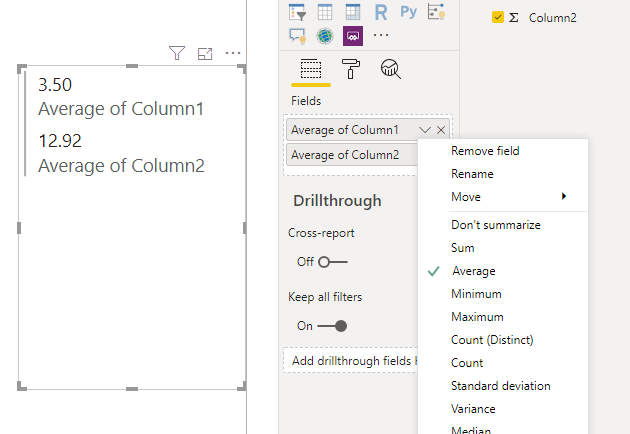Select the Matrix visual icon
Screen dimensions: 630x434
click(353, 12)
